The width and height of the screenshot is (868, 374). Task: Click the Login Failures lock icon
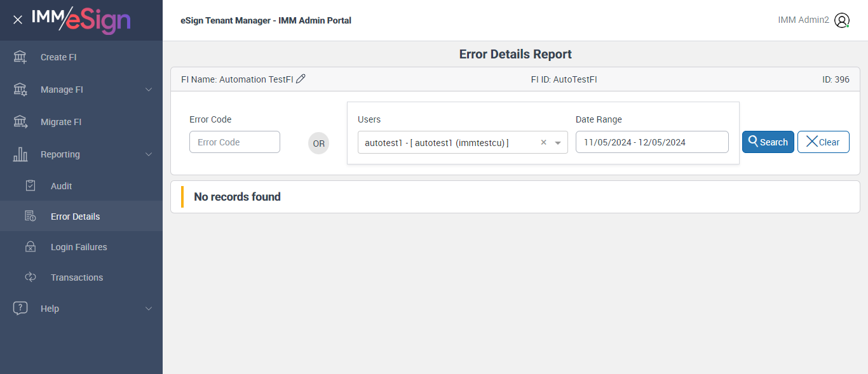(x=31, y=247)
